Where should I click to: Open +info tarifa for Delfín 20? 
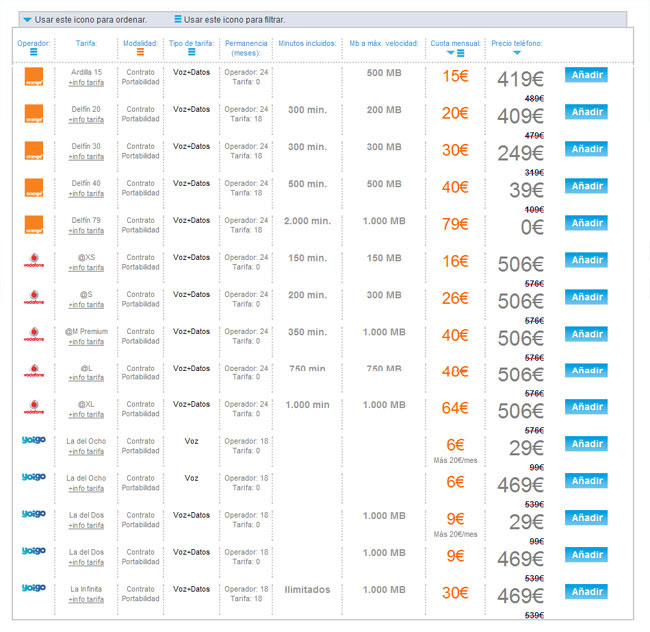coord(86,119)
